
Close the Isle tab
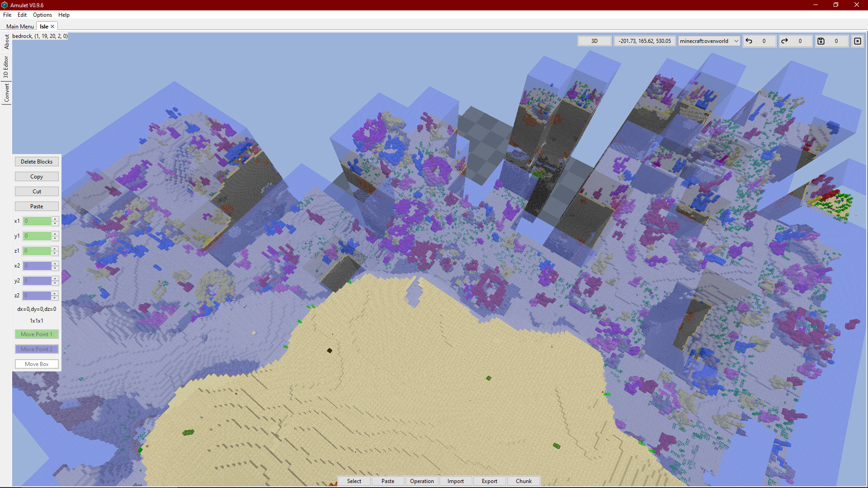(x=52, y=27)
